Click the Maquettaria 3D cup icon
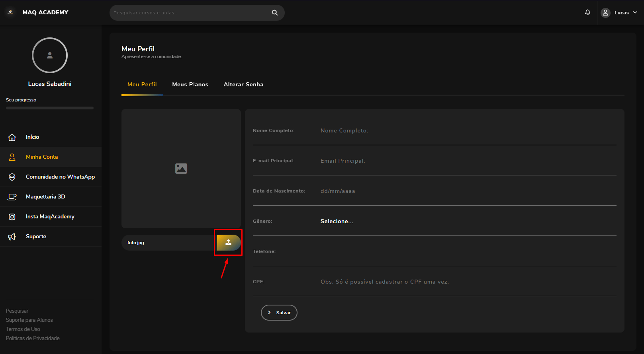The width and height of the screenshot is (644, 354). tap(12, 197)
